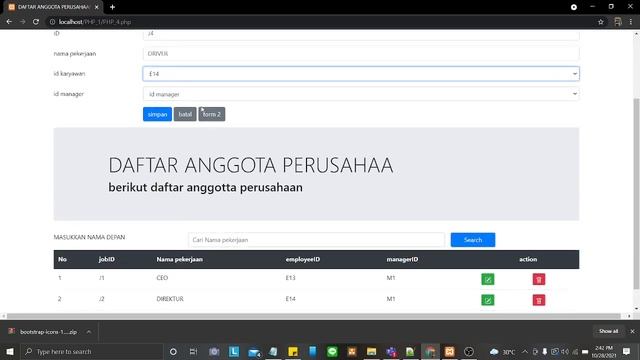Click the nama pekerjaan field containing DRIVER

[361, 53]
